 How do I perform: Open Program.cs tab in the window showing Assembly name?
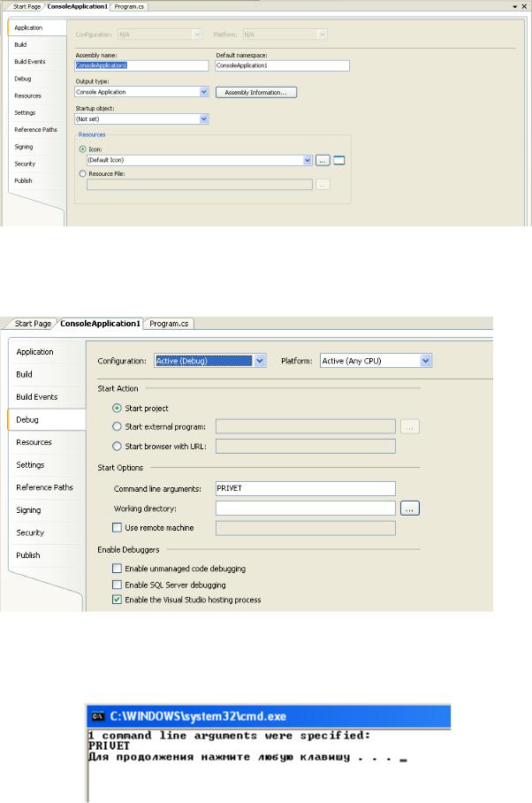pos(129,7)
